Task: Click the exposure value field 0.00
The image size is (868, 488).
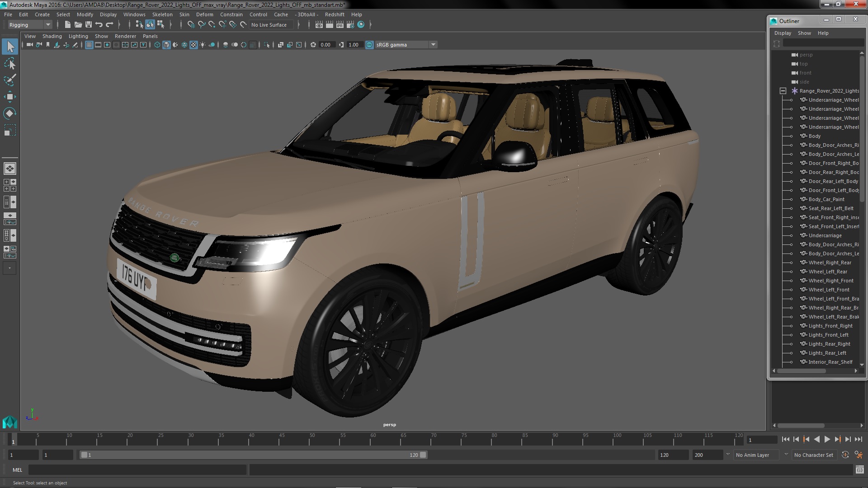Action: [x=326, y=45]
